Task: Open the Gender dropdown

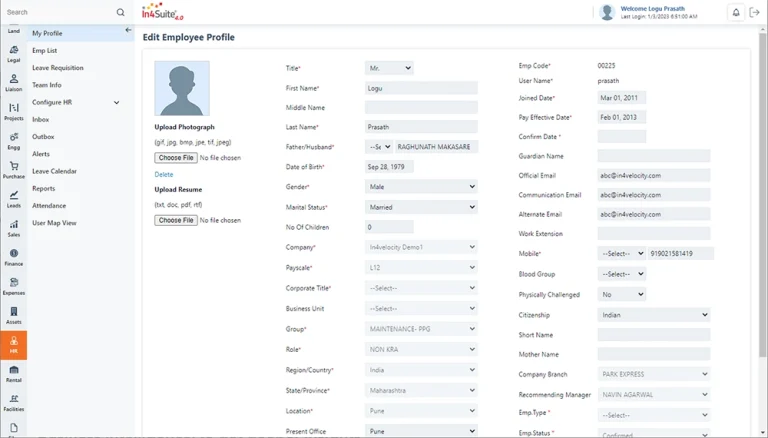Action: coord(421,187)
